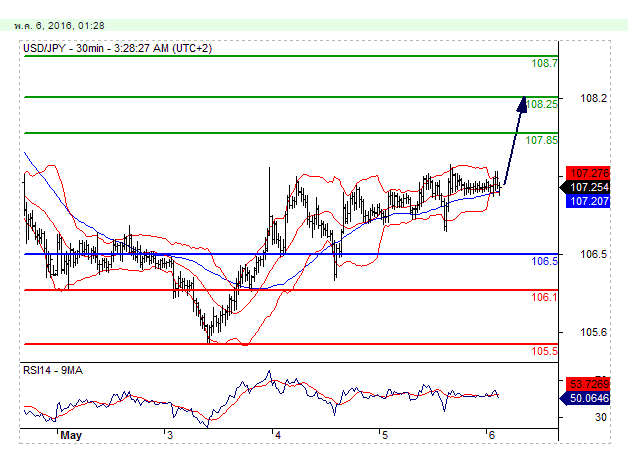Click the date header at top left
This screenshot has width=628, height=473.
coord(55,10)
